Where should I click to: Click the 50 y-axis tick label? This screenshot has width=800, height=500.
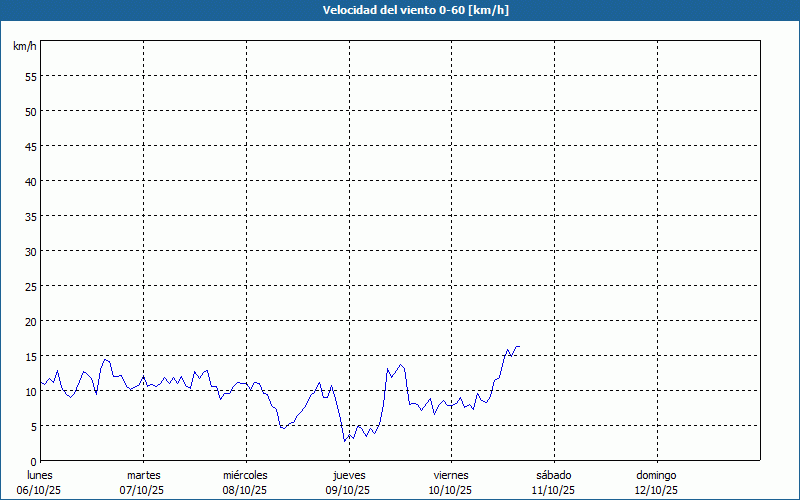[x=31, y=111]
